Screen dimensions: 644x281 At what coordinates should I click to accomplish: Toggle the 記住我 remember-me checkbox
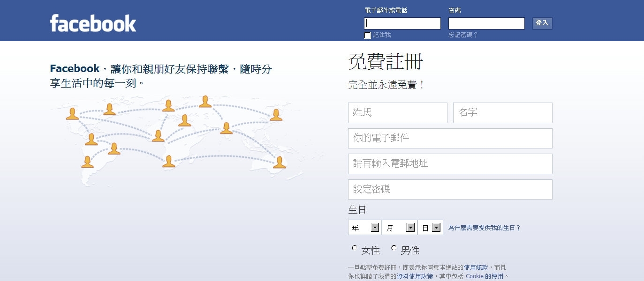368,36
